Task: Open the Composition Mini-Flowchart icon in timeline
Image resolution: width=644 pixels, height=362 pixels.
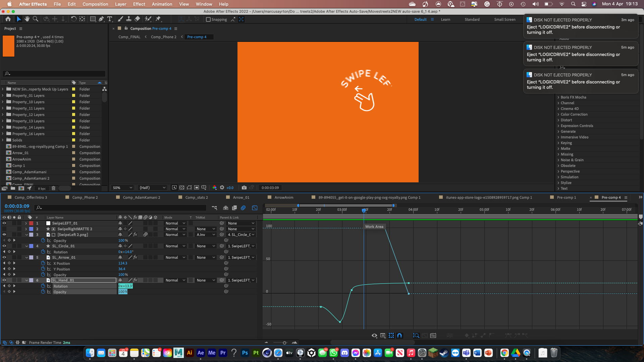Action: pyautogui.click(x=214, y=208)
